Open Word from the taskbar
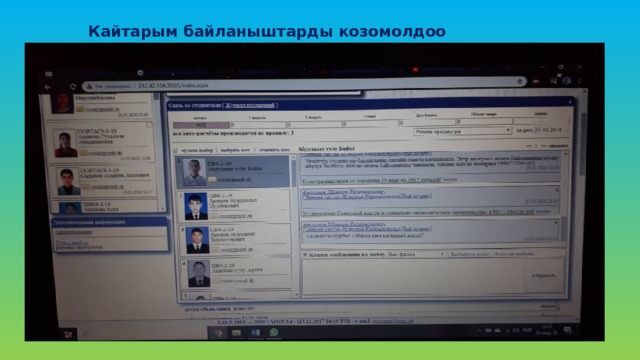The width and height of the screenshot is (640, 360). (256, 333)
